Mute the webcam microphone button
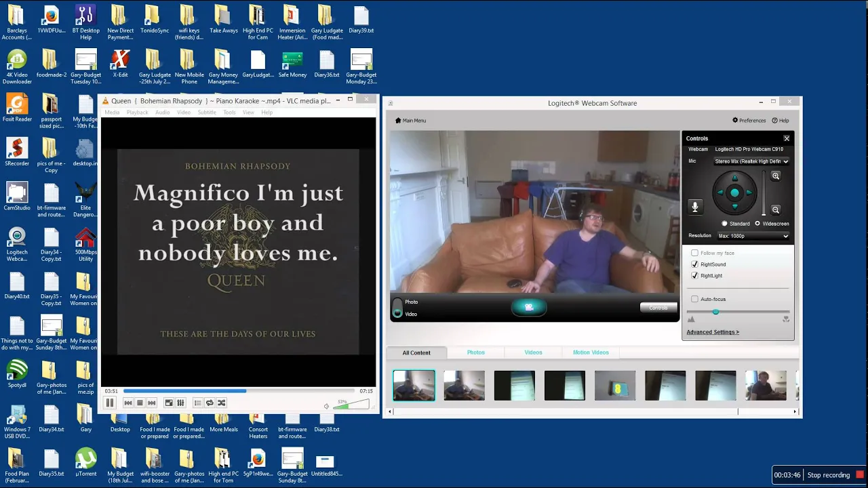The image size is (868, 488). point(694,207)
